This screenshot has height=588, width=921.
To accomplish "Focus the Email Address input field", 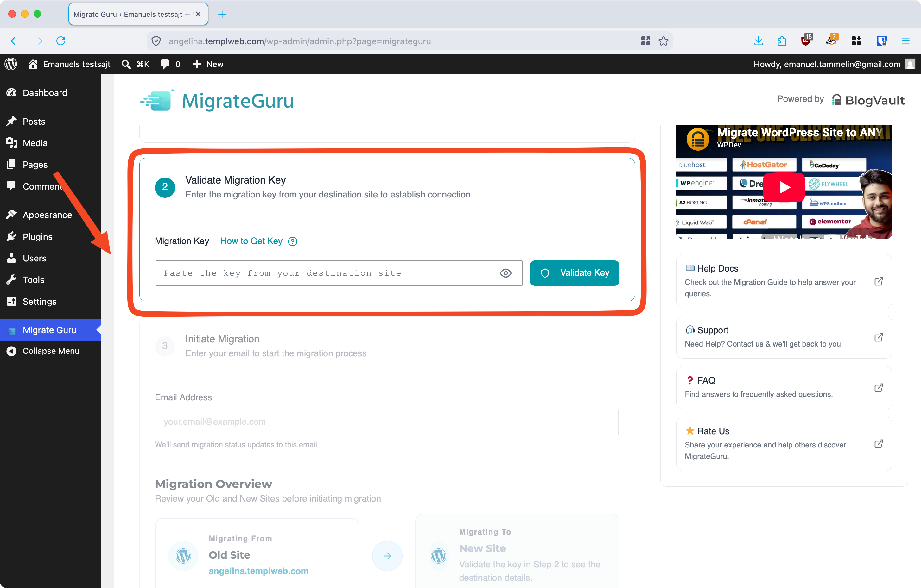I will click(387, 422).
